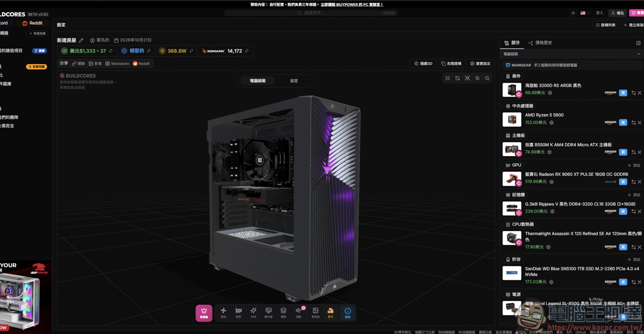Click the reset rotation viewer icon
The image size is (644, 334).
pyautogui.click(x=457, y=78)
